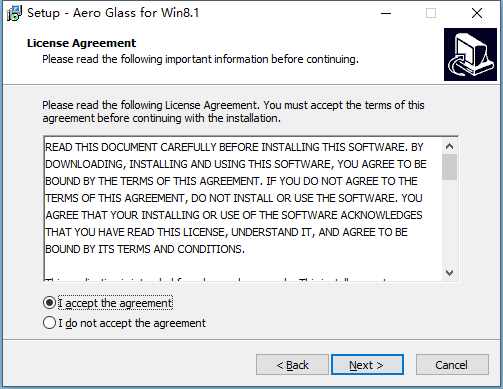Click inside the license agreement text box
Image resolution: width=503 pixels, height=389 pixels.
click(x=243, y=209)
